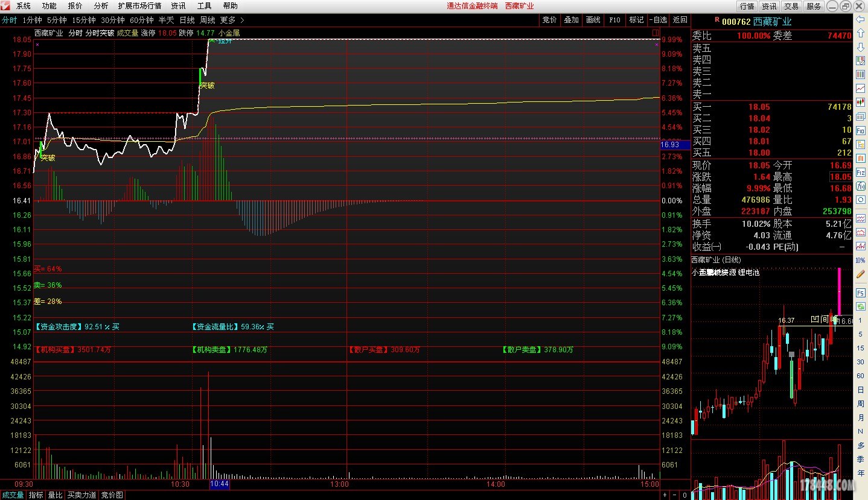Switch to the 60分钟 period tab
This screenshot has height=500, width=868.
click(142, 20)
